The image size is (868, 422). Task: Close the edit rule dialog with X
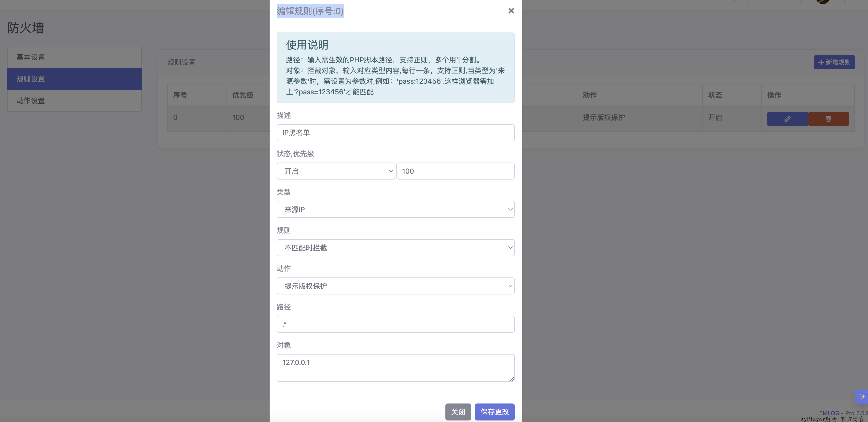click(x=511, y=11)
